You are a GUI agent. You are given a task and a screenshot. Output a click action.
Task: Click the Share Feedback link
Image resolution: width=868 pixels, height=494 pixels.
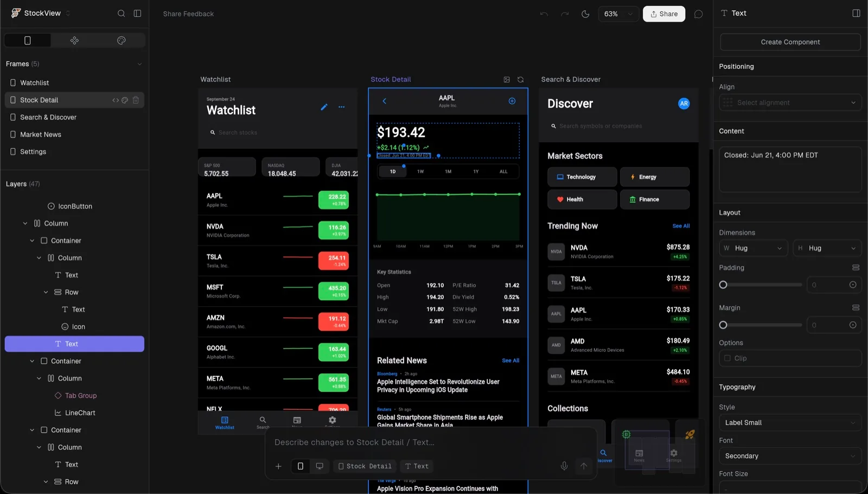pyautogui.click(x=188, y=14)
